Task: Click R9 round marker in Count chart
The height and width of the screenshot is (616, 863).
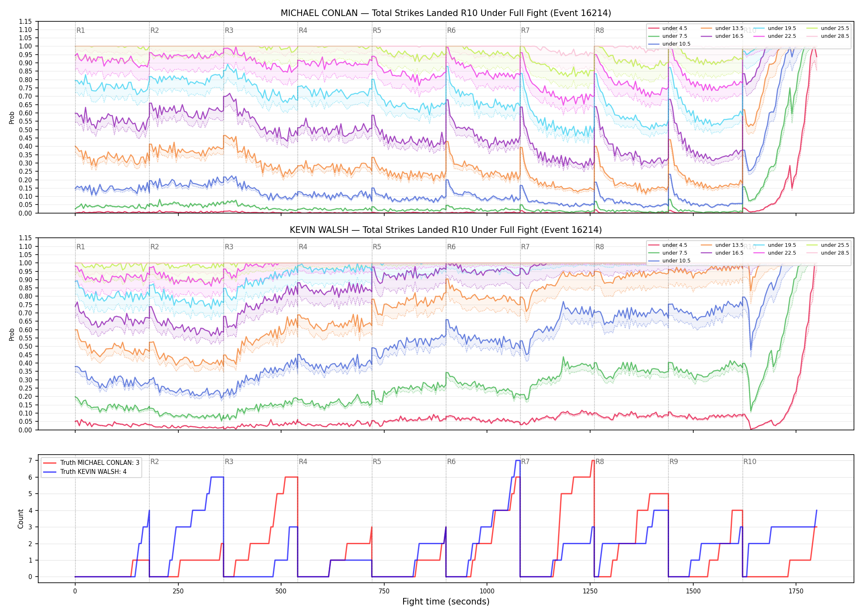Action: pyautogui.click(x=674, y=462)
